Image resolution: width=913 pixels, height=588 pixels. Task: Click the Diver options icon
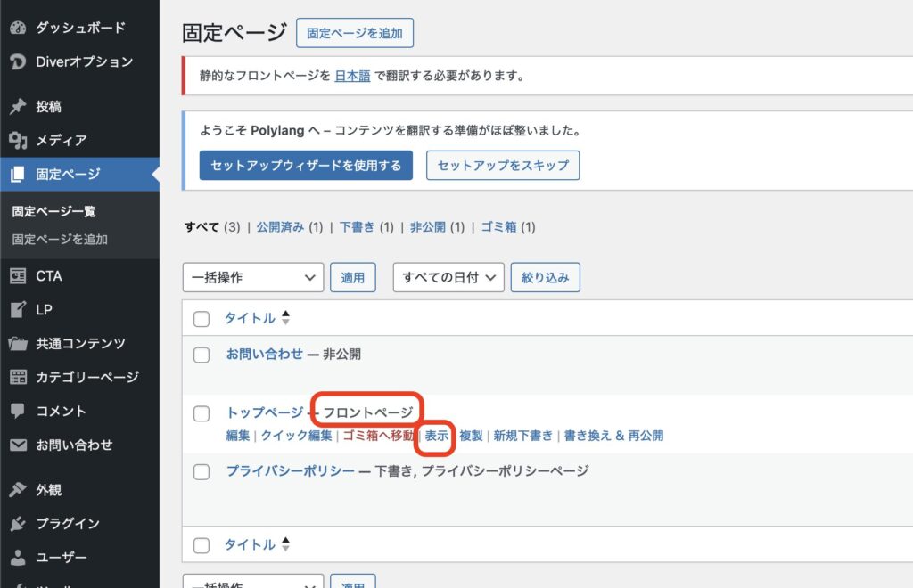click(18, 61)
